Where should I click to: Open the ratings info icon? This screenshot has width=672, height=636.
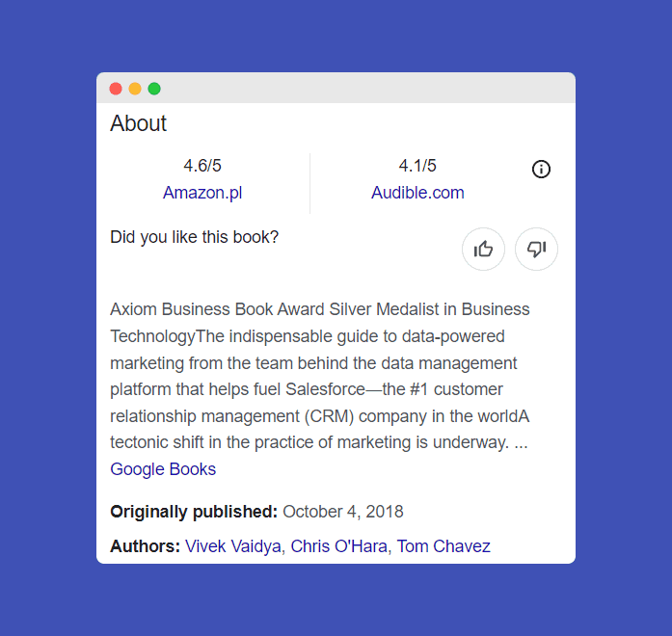click(541, 169)
